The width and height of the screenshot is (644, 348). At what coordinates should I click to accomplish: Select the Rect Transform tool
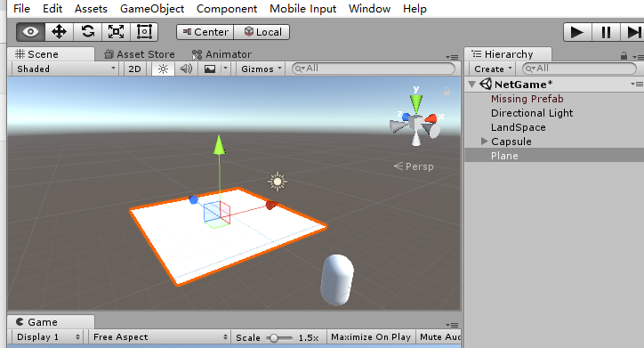(x=144, y=32)
